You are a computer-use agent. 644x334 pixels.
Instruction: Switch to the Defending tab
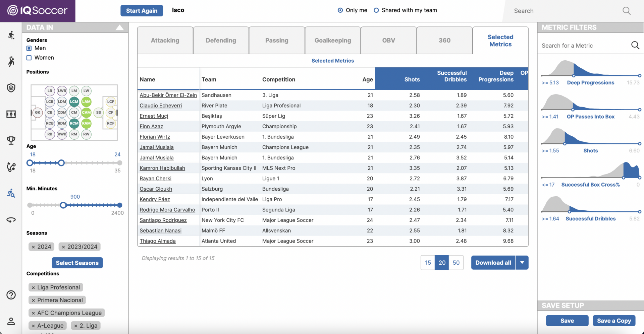pyautogui.click(x=221, y=40)
